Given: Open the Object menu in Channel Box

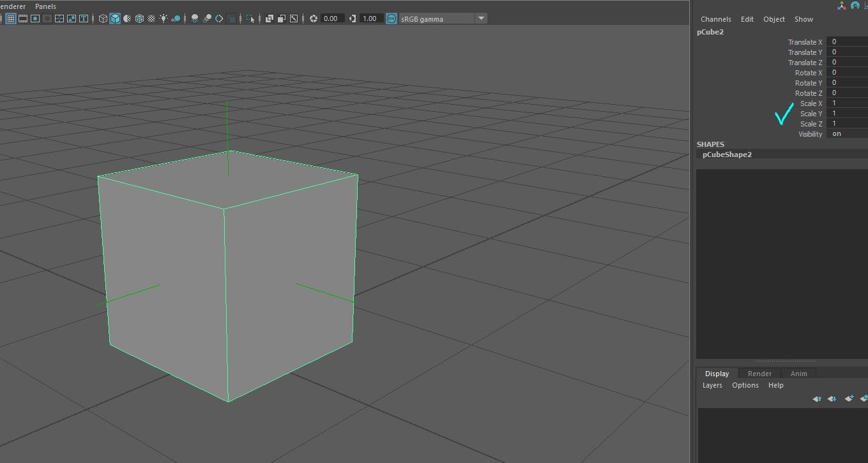Looking at the screenshot, I should pyautogui.click(x=774, y=19).
